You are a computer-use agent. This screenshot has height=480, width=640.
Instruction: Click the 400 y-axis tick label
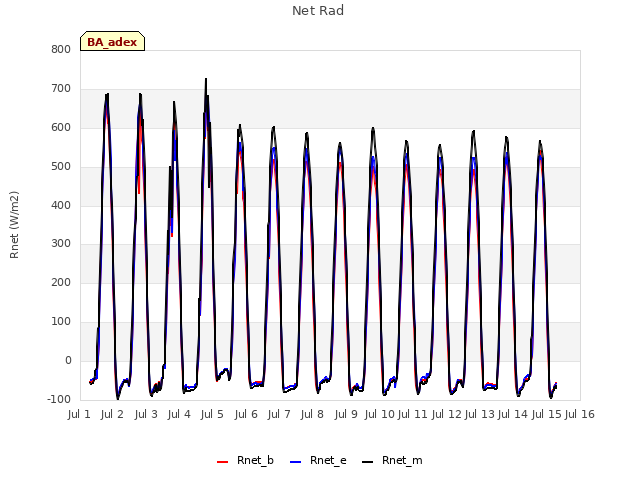click(x=61, y=205)
